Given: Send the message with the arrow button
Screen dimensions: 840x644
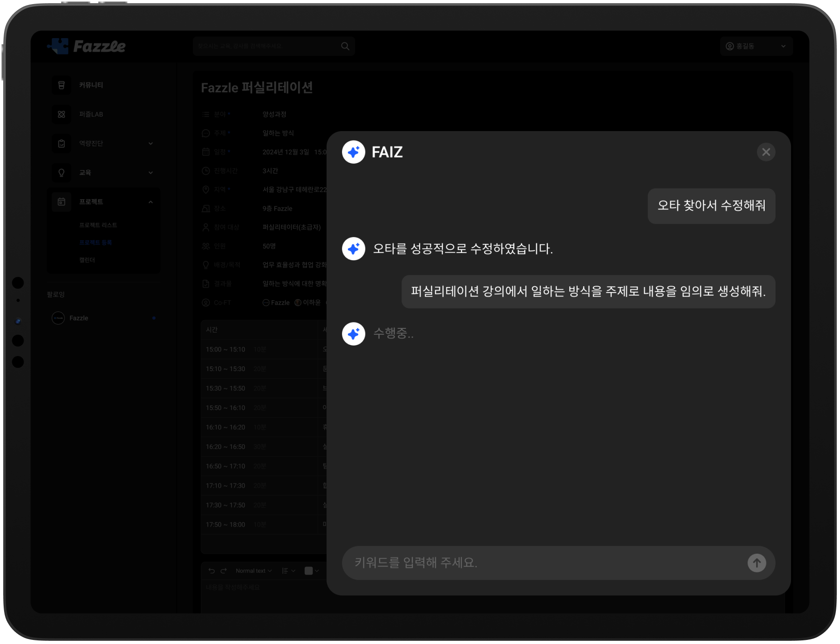Looking at the screenshot, I should (x=756, y=563).
